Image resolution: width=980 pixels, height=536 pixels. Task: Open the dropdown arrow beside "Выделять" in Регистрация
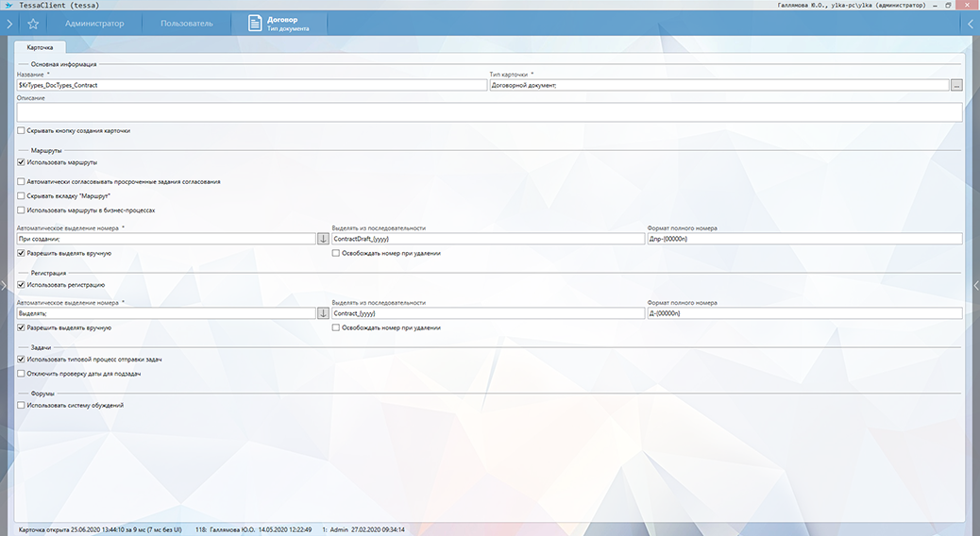[322, 313]
